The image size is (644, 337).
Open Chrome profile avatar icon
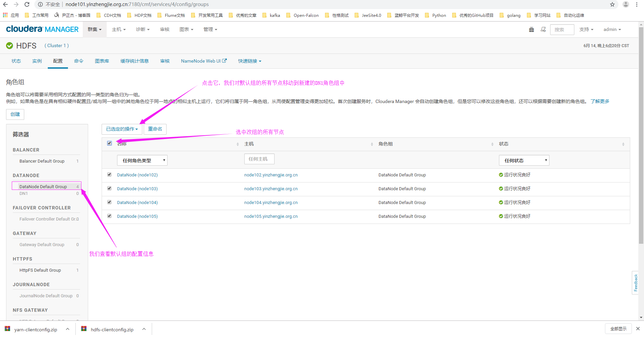[626, 4]
